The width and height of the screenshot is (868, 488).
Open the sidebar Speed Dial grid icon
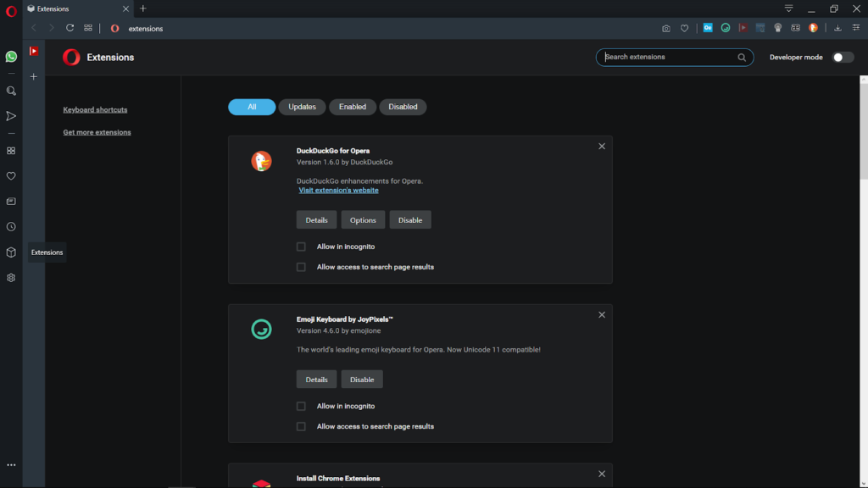(11, 151)
